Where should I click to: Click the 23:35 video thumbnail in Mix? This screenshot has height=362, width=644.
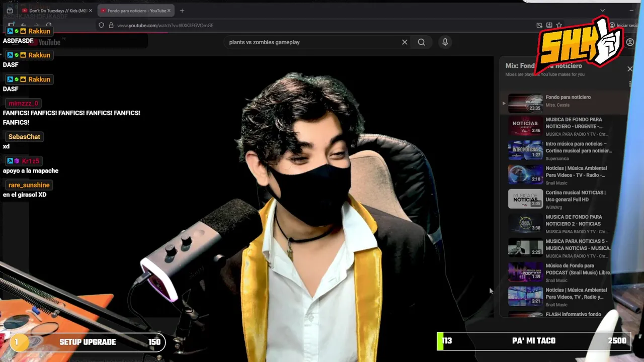click(x=525, y=103)
